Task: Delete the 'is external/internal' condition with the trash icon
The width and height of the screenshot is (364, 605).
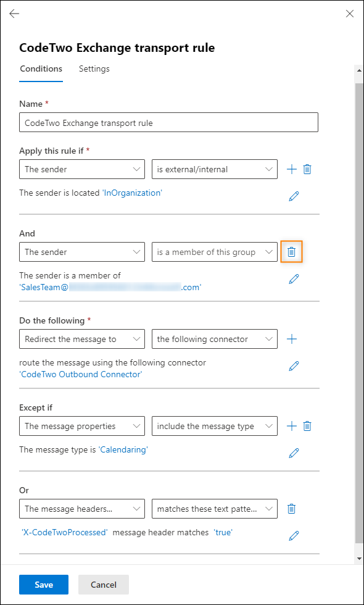Action: pyautogui.click(x=307, y=169)
